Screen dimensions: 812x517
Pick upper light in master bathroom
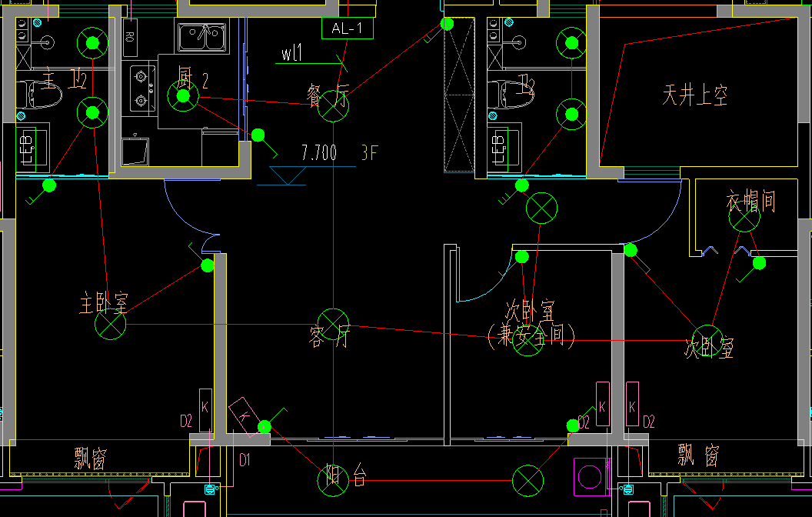[93, 43]
